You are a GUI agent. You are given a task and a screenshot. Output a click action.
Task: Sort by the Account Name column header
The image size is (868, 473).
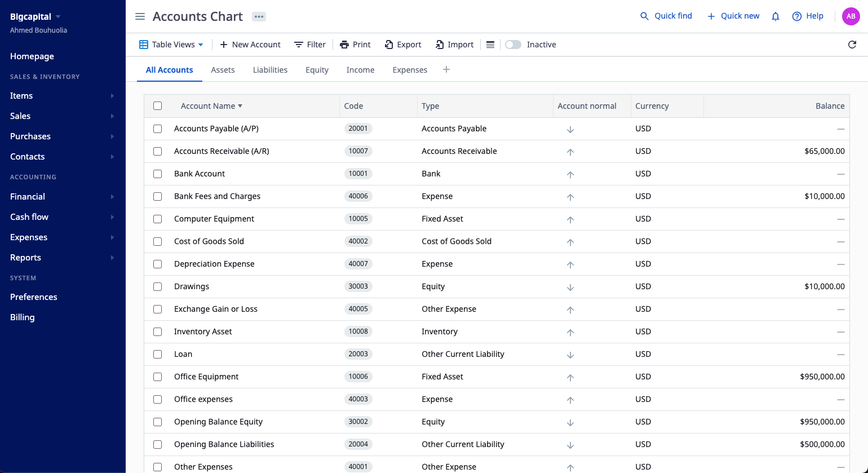208,106
